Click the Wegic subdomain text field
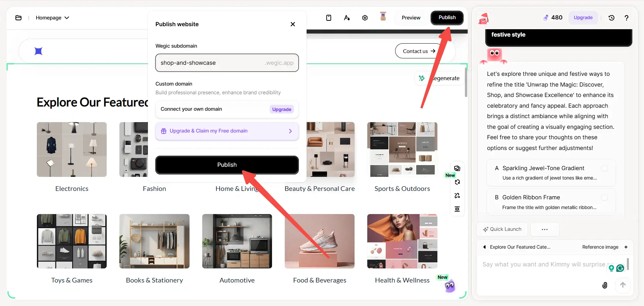 pos(211,63)
